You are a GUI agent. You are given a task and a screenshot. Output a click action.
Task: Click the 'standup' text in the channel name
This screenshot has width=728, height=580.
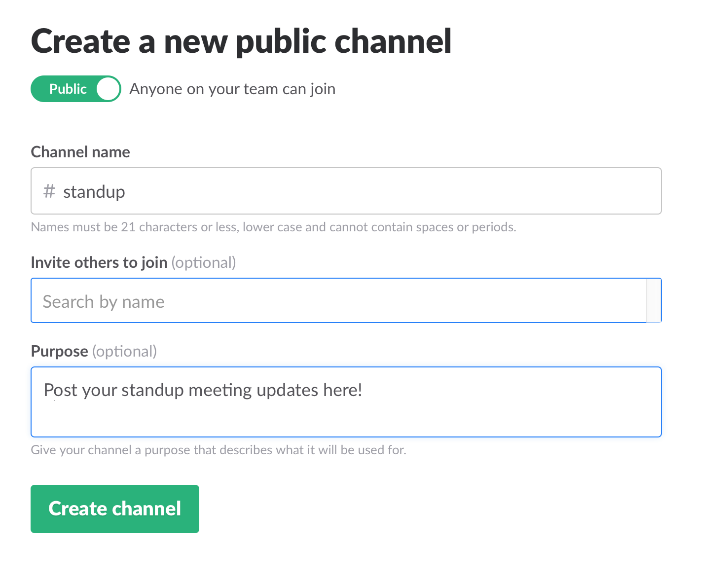[x=94, y=192]
